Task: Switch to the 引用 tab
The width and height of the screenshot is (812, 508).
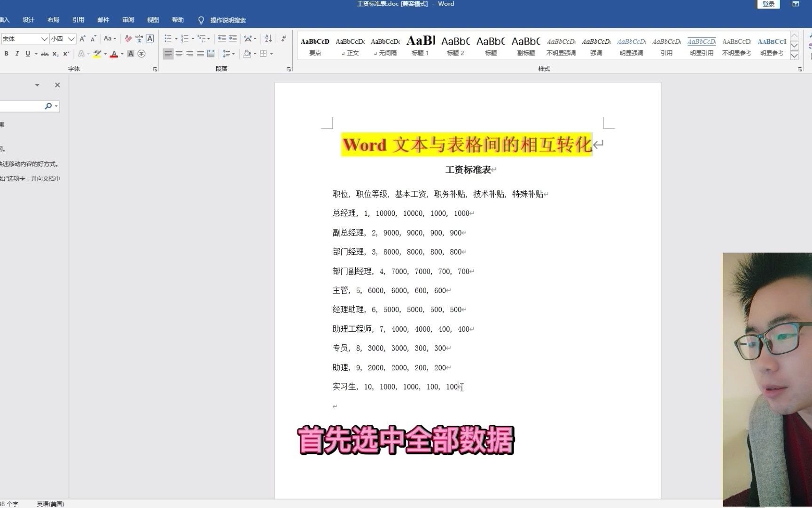Action: 78,20
